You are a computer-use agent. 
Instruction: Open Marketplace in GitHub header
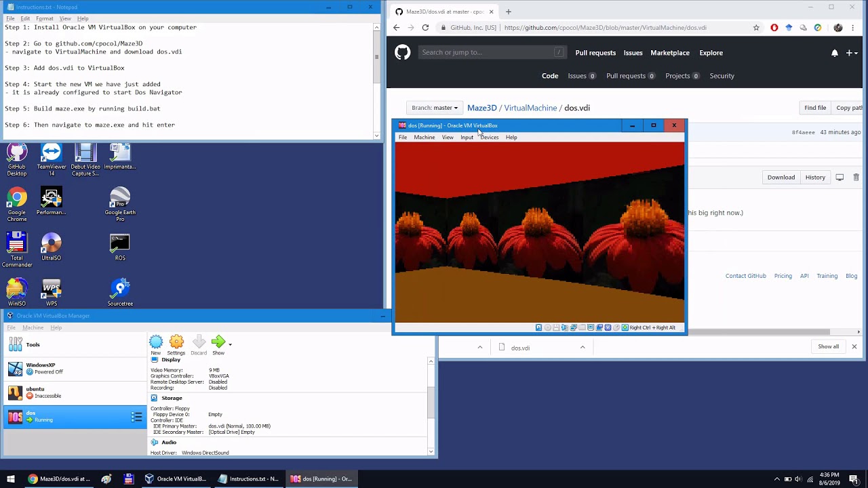[670, 53]
